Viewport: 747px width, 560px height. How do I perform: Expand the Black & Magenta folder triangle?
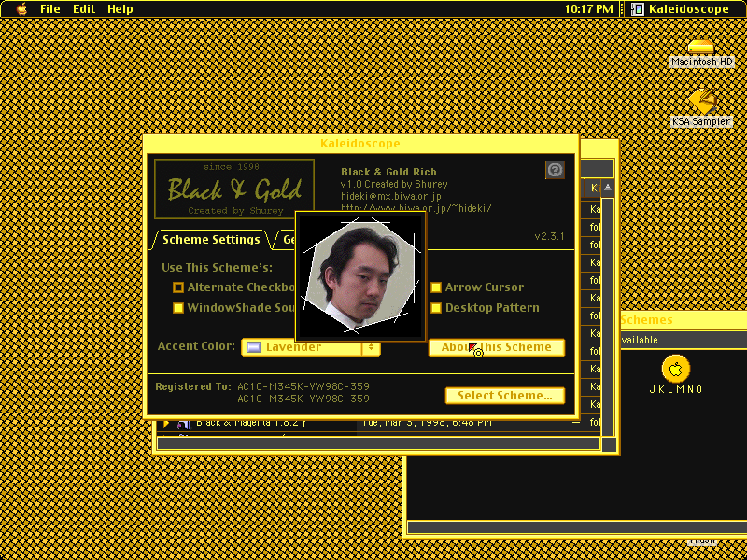(x=166, y=424)
